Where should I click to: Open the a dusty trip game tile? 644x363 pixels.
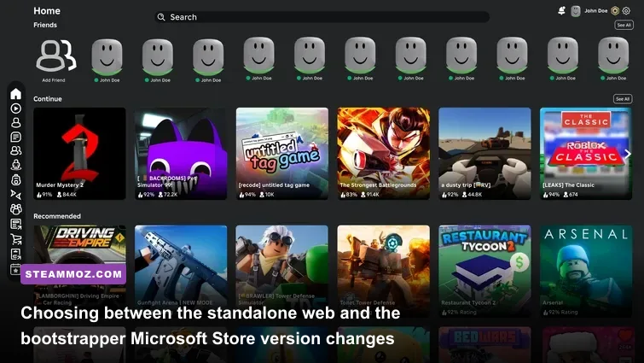click(x=484, y=154)
